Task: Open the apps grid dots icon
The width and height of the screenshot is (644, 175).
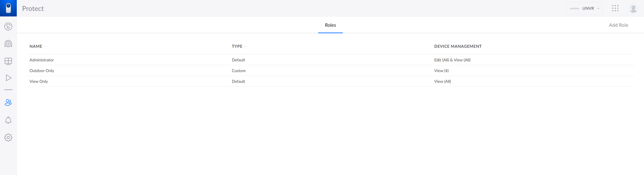Action: 615,8
